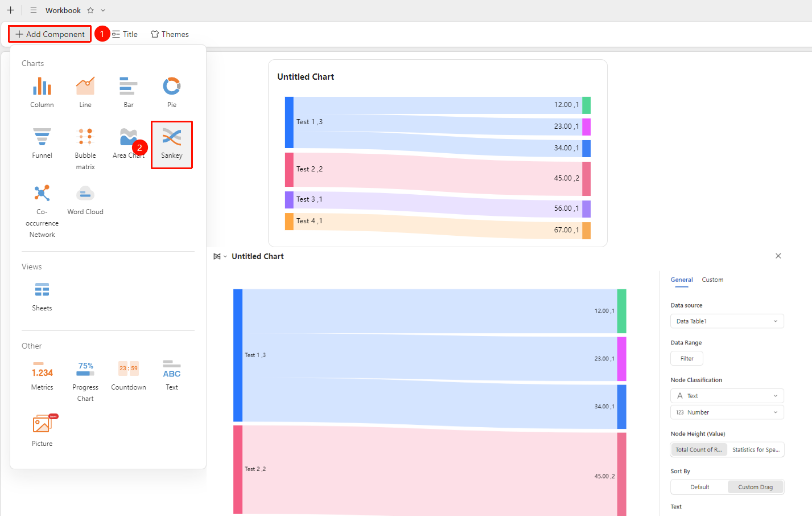Expand the Workbook title dropdown arrow
Viewport: 812px width, 516px height.
point(103,10)
